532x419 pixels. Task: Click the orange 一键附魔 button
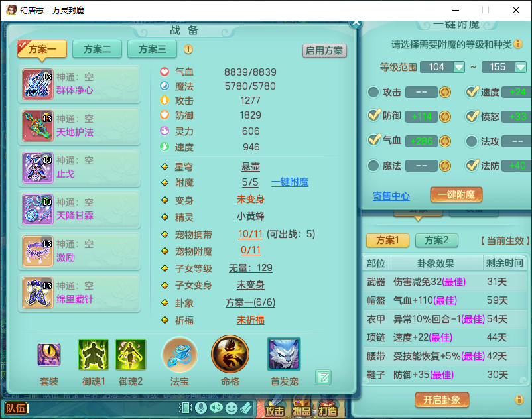456,195
